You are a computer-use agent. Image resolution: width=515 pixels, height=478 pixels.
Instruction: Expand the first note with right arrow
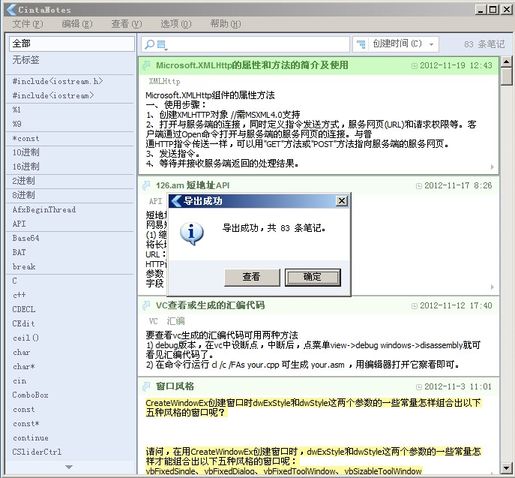pos(492,167)
